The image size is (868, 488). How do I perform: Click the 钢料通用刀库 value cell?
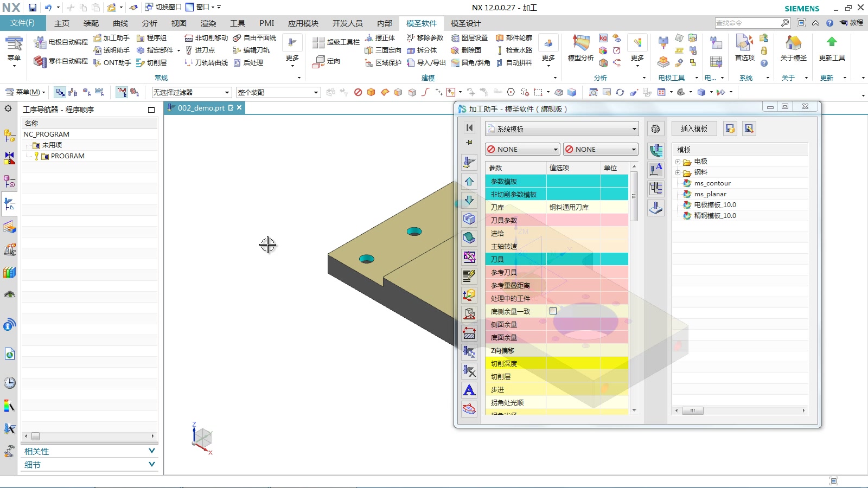(x=573, y=208)
